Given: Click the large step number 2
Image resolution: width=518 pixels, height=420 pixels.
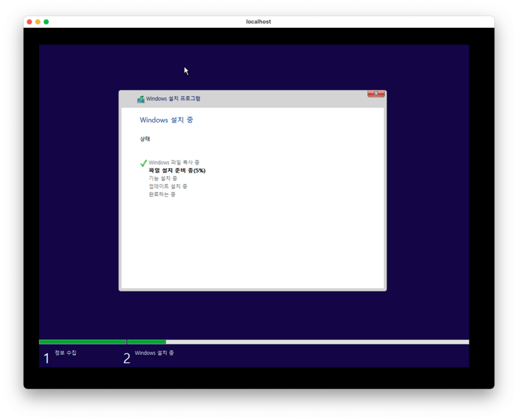Looking at the screenshot, I should [x=127, y=359].
